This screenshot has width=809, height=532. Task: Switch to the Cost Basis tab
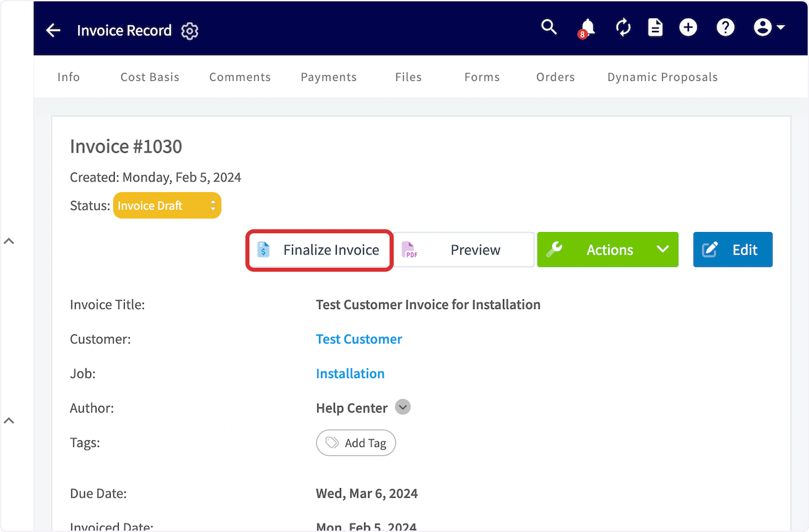[x=150, y=77]
